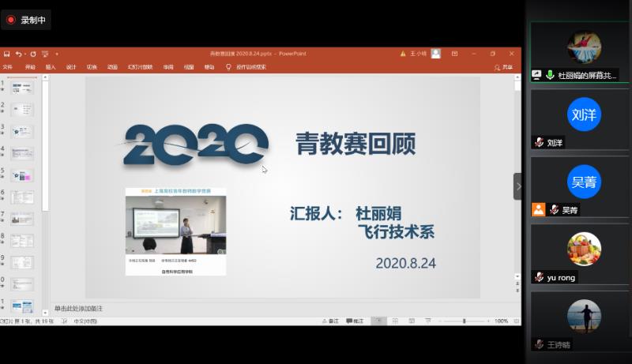Click the Redo icon in title bar
Screen dimensions: 632x364
pyautogui.click(x=32, y=54)
